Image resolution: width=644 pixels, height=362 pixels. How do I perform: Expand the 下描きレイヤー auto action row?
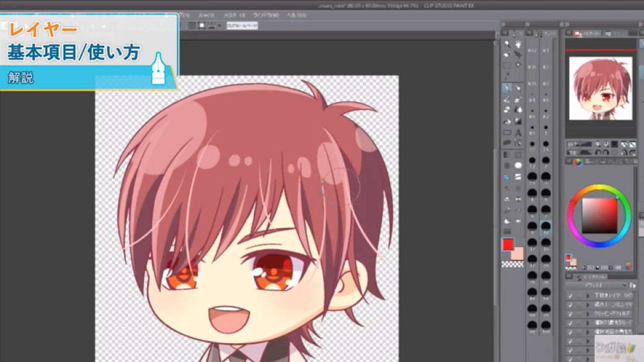[x=587, y=296]
